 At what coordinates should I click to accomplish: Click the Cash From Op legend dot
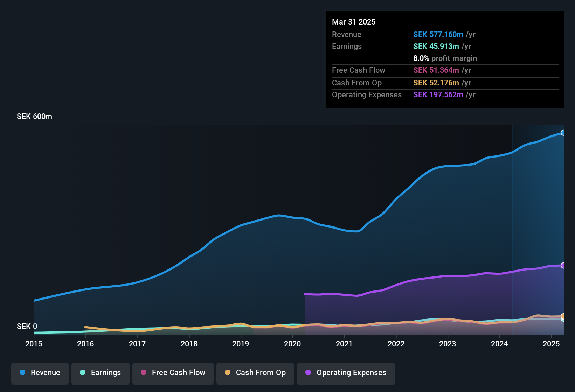click(227, 373)
